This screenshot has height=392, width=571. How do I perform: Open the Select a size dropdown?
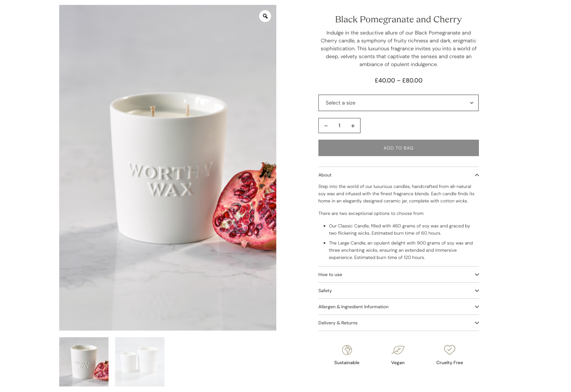(399, 103)
